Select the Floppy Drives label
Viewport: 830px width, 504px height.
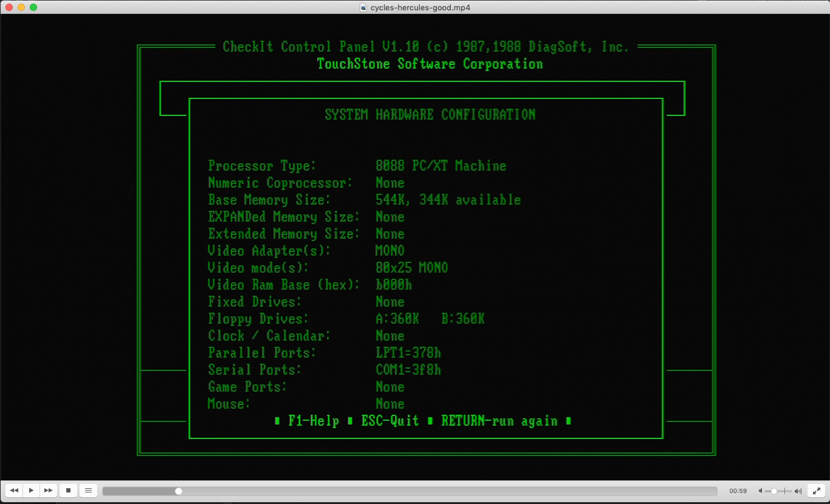point(258,319)
